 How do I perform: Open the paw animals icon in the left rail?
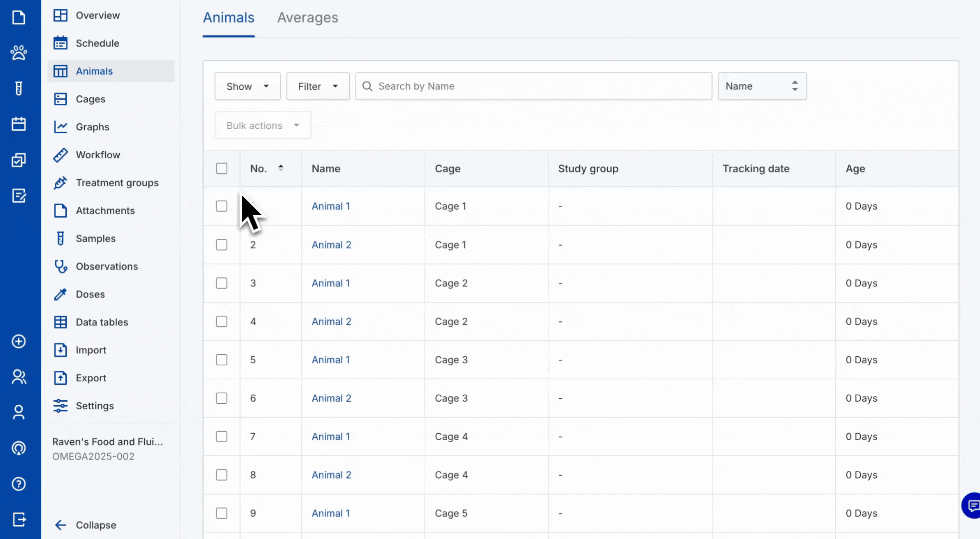[x=19, y=52]
